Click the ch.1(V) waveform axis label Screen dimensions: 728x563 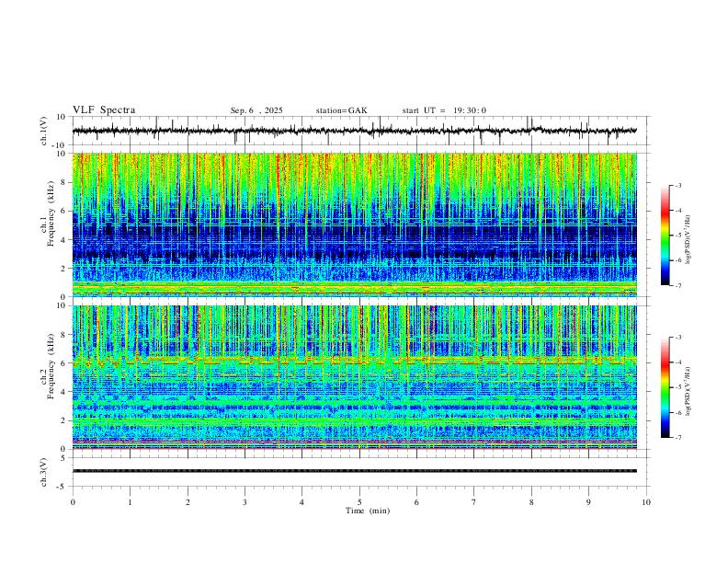[44, 131]
